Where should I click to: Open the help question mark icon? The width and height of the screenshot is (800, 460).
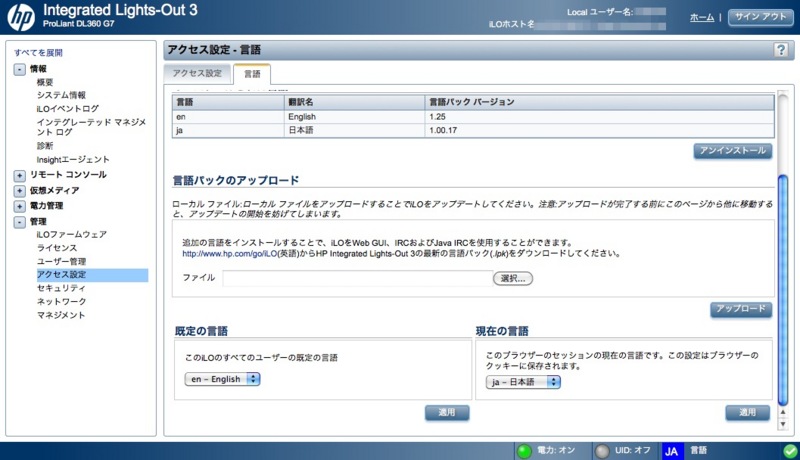coord(781,49)
